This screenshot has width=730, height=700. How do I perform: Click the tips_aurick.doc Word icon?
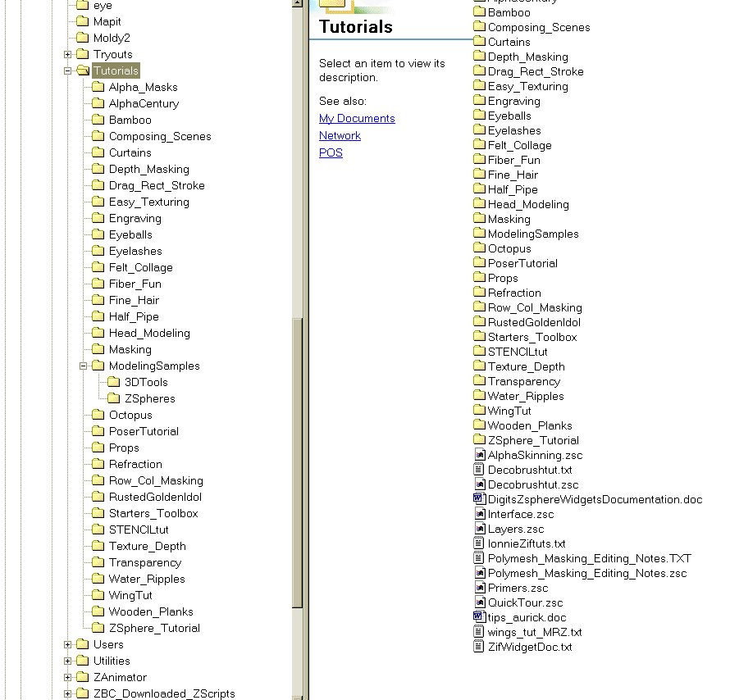[x=480, y=617]
